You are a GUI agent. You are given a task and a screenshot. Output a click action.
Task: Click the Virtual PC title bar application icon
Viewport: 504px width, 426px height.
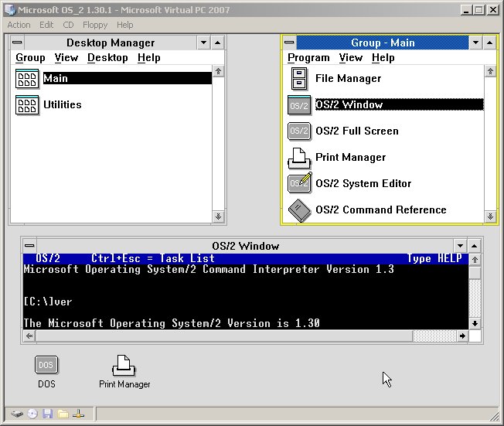[10, 9]
